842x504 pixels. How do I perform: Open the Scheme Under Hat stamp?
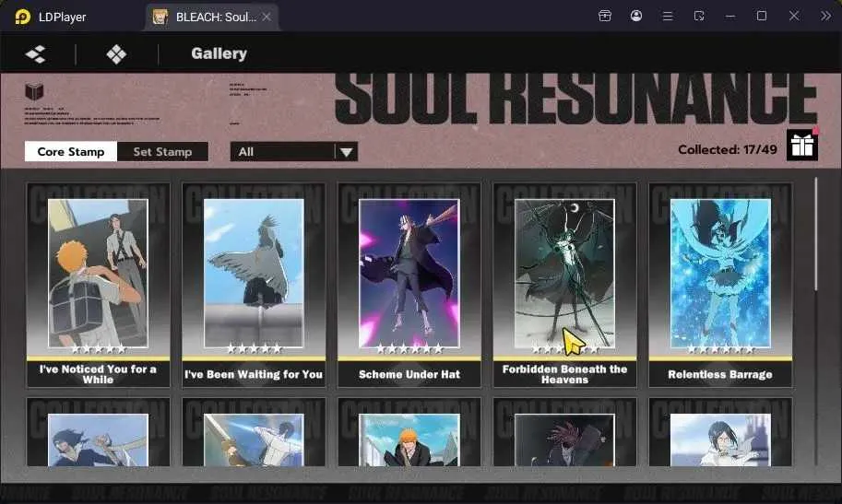click(409, 285)
